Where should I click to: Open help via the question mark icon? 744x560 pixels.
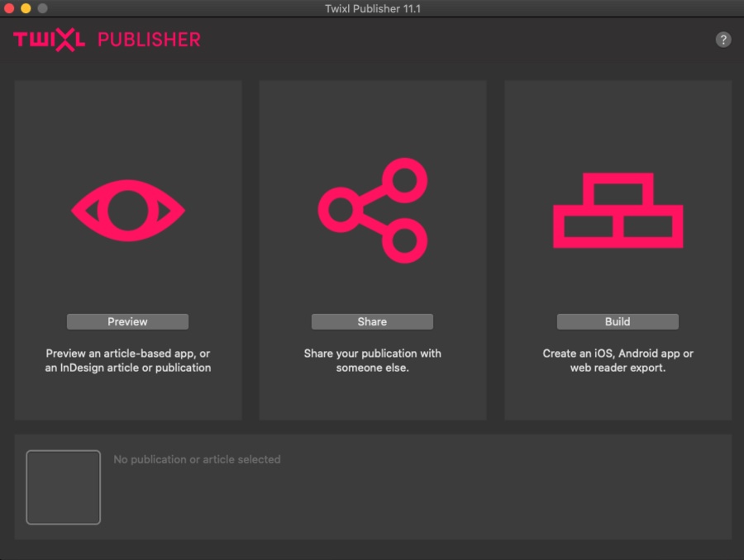(x=723, y=40)
